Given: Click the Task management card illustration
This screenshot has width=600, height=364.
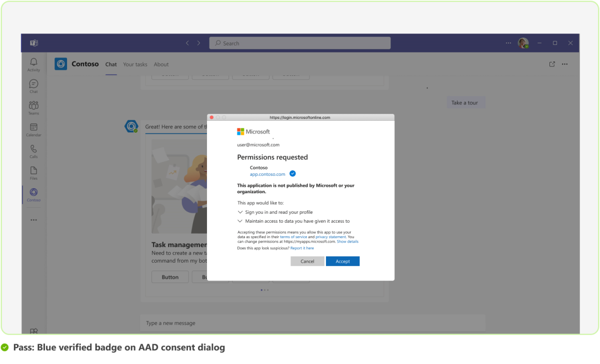Looking at the screenshot, I should (179, 186).
